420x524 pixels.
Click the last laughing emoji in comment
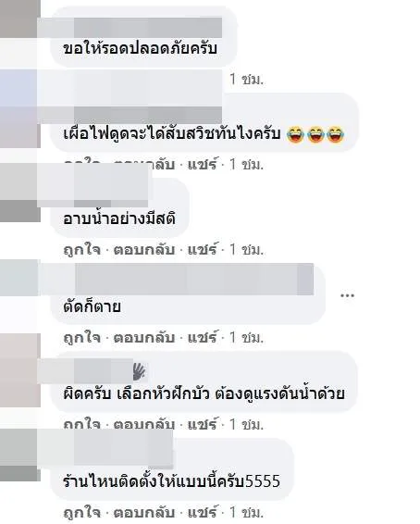click(x=336, y=134)
